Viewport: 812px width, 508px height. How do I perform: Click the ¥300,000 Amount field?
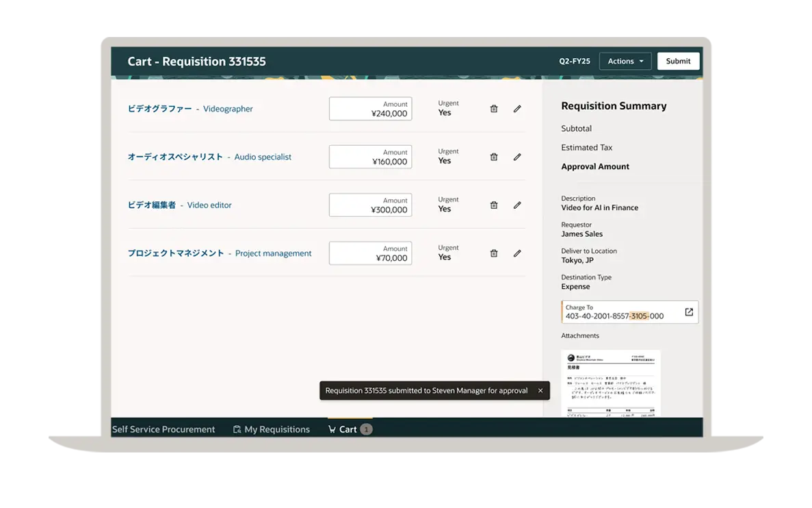tap(370, 205)
